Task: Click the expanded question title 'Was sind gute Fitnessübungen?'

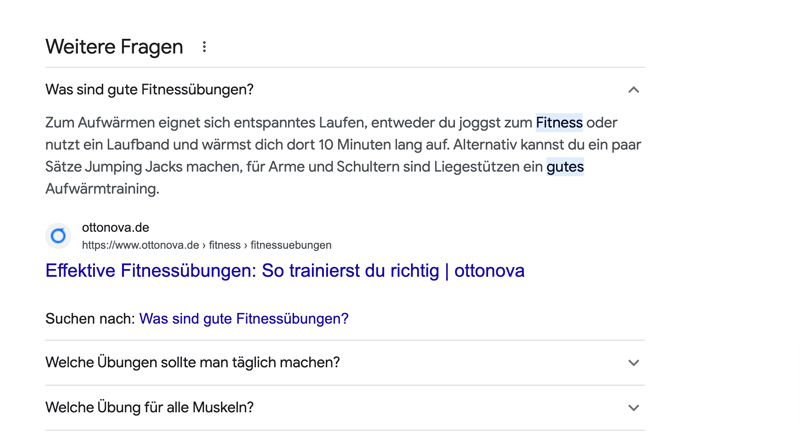Action: click(149, 90)
